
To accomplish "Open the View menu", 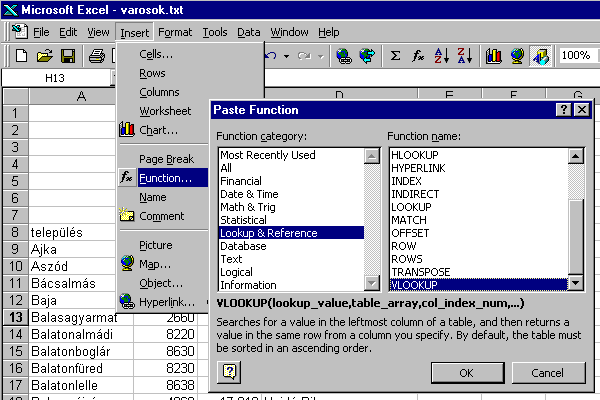I will (x=98, y=32).
